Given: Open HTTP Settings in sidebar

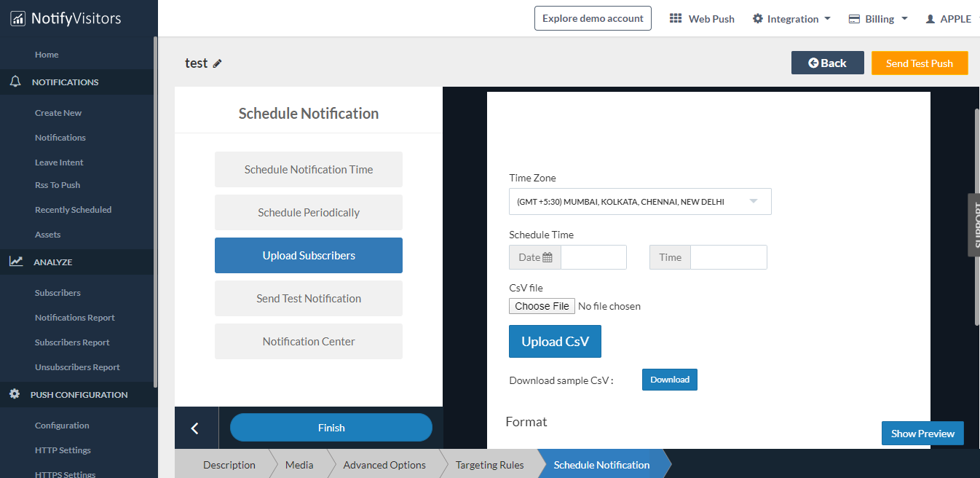Looking at the screenshot, I should [63, 450].
